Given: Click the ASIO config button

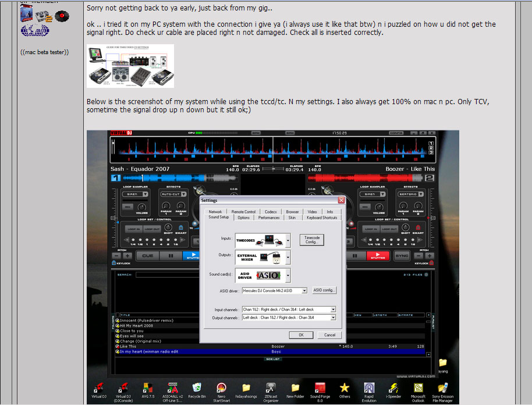Looking at the screenshot, I should [324, 290].
